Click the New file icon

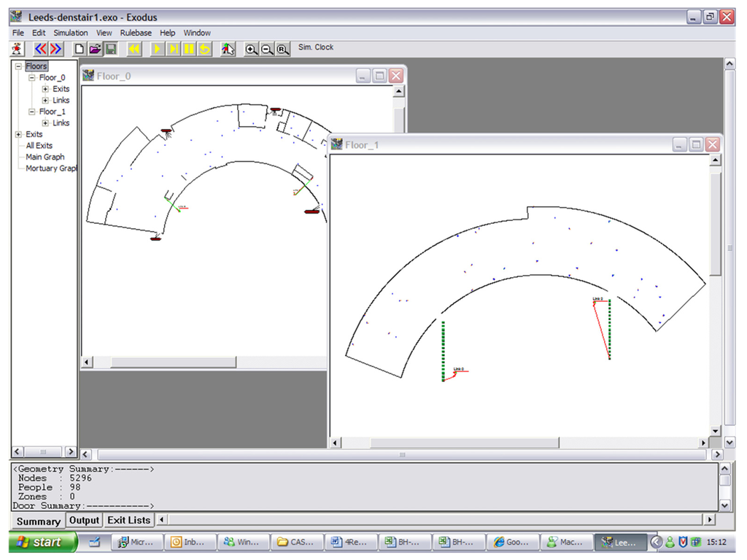point(80,49)
